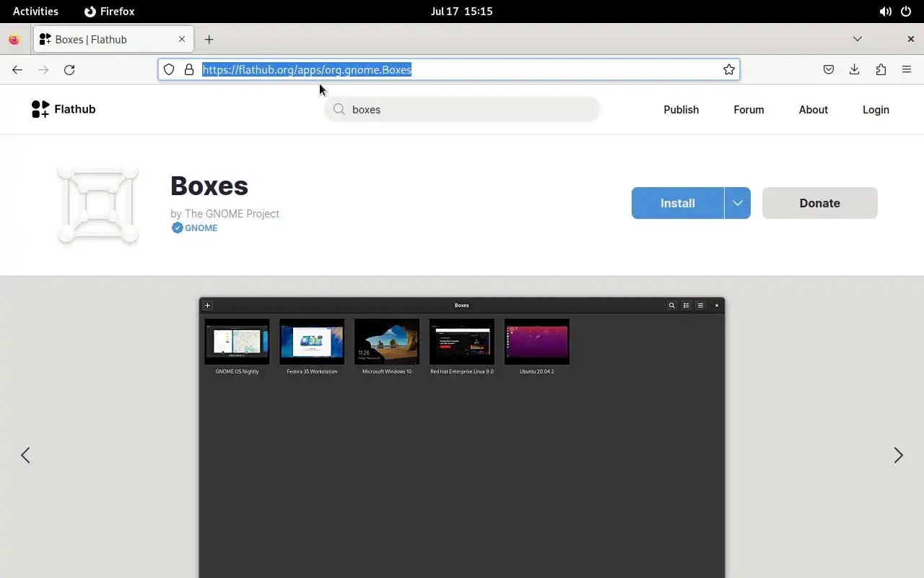Image resolution: width=924 pixels, height=578 pixels.
Task: Show previous screenshot in carousel
Action: 25,455
